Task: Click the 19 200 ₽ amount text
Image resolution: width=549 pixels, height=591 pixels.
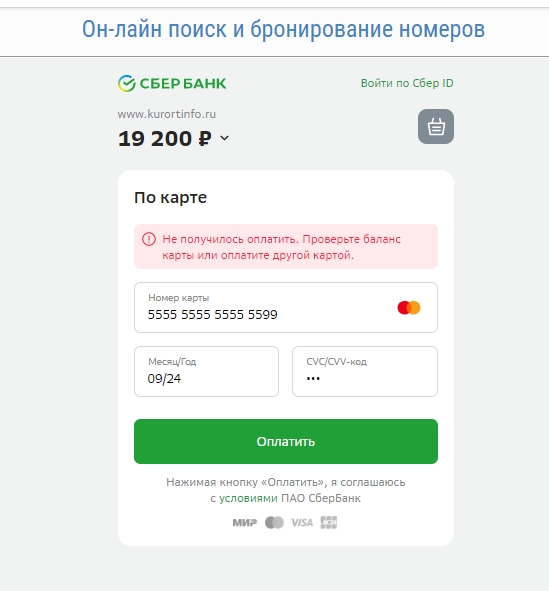Action: click(165, 138)
